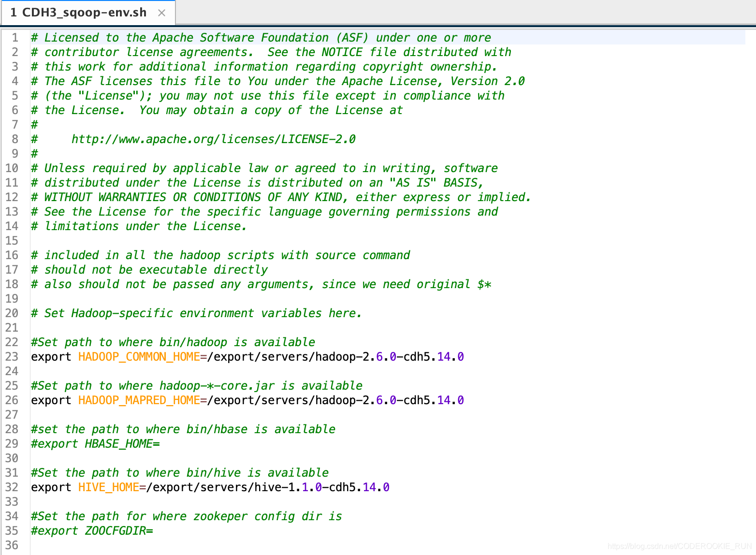Click line number 32 in gutter
Viewport: 756px width, 555px height.
tap(12, 487)
